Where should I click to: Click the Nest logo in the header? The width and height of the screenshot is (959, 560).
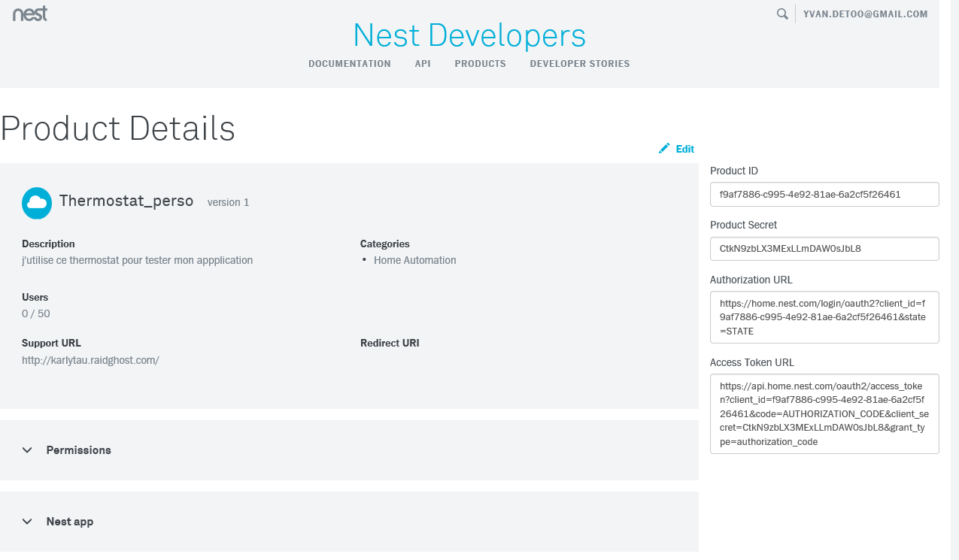click(30, 13)
